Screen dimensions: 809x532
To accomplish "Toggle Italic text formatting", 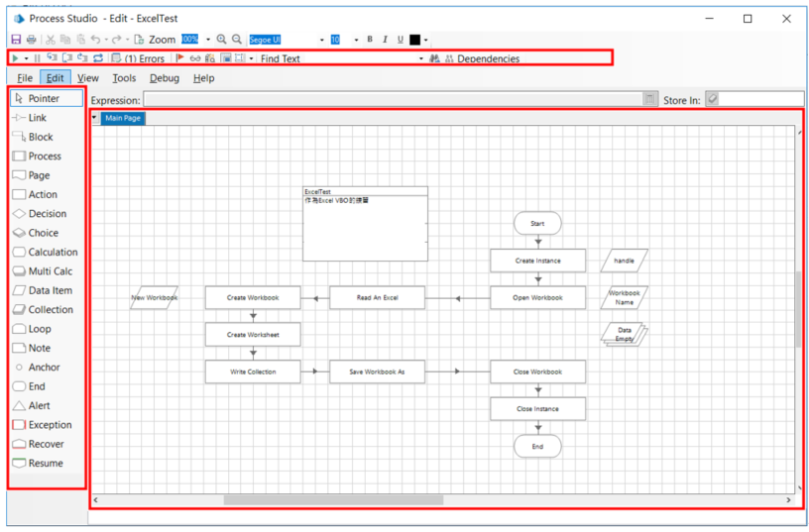I will [x=385, y=40].
